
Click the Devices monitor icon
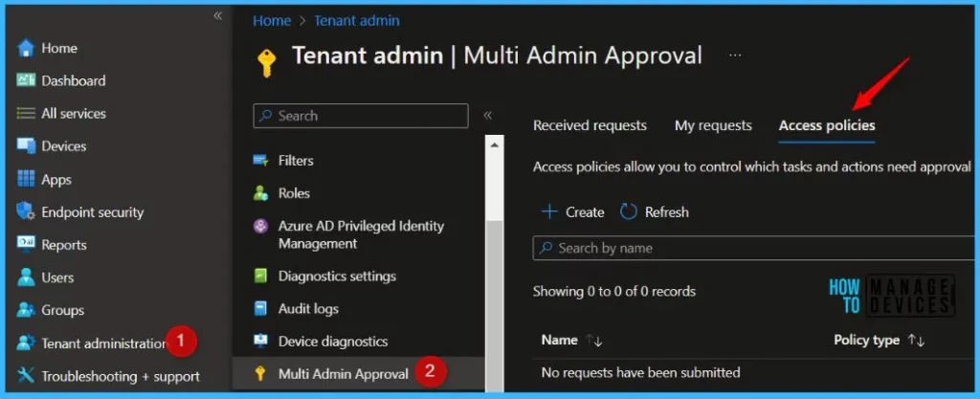[x=26, y=146]
